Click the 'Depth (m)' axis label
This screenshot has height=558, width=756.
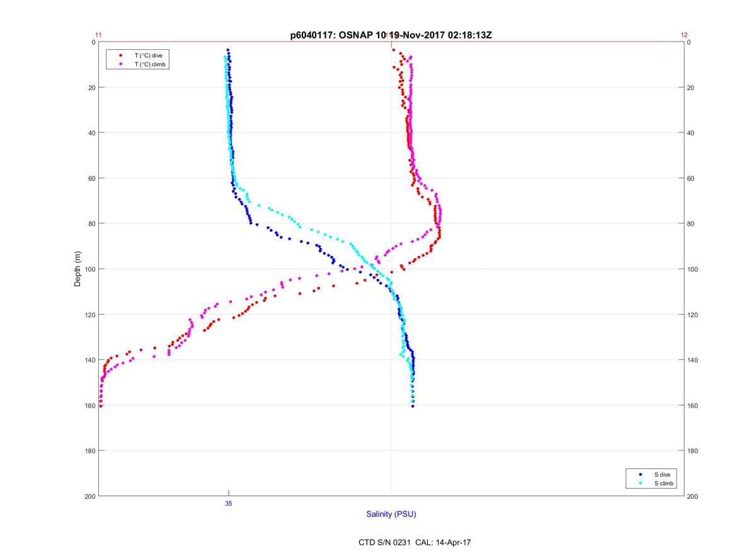[78, 269]
